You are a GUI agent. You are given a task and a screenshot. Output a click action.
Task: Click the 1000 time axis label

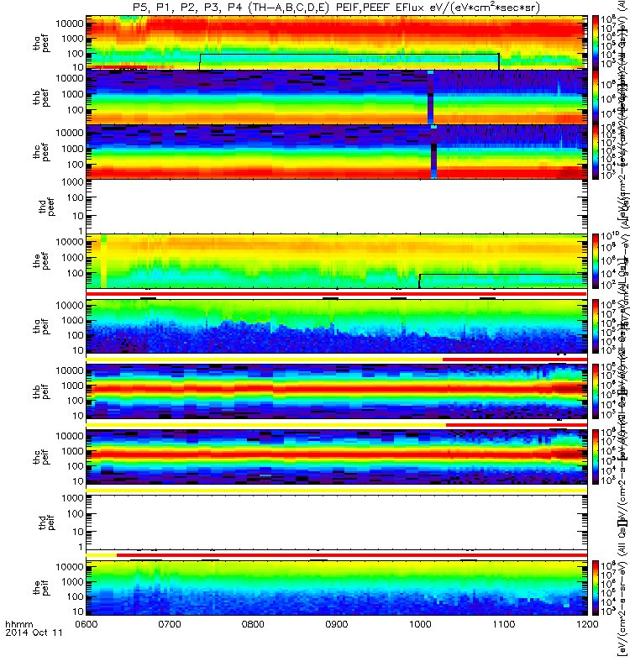click(x=421, y=624)
